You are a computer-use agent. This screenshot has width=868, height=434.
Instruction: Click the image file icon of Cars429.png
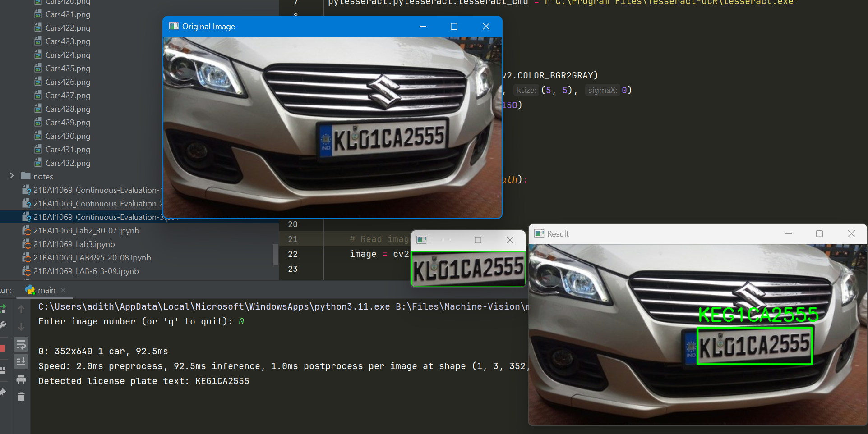tap(38, 122)
